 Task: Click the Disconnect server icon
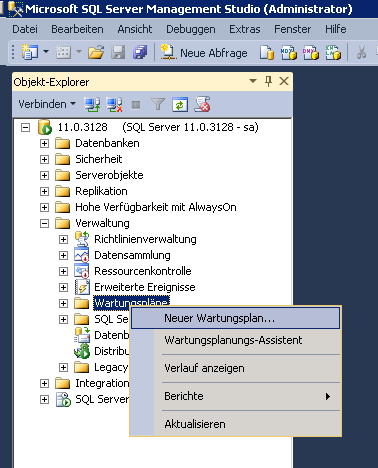(114, 104)
